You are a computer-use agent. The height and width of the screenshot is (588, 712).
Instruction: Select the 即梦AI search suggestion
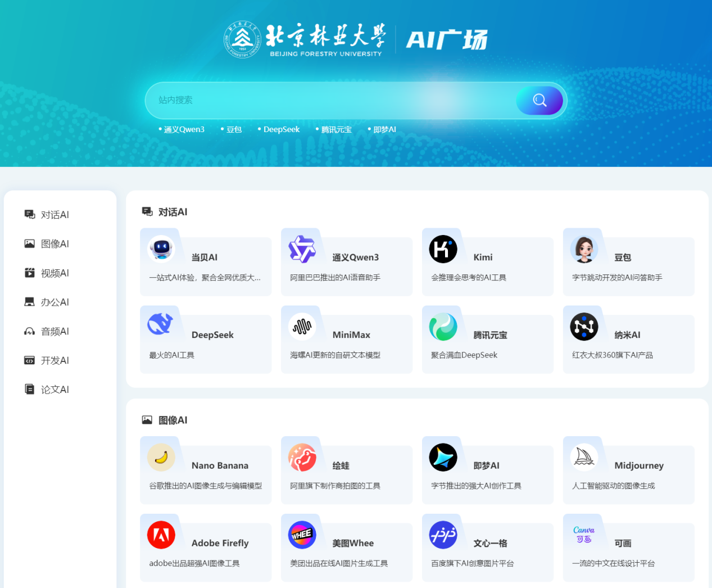384,129
